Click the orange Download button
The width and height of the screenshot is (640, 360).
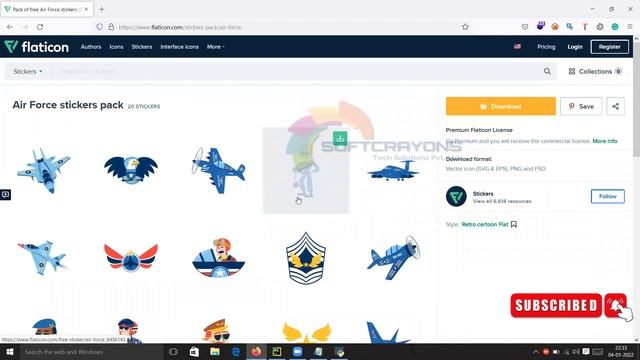click(500, 106)
